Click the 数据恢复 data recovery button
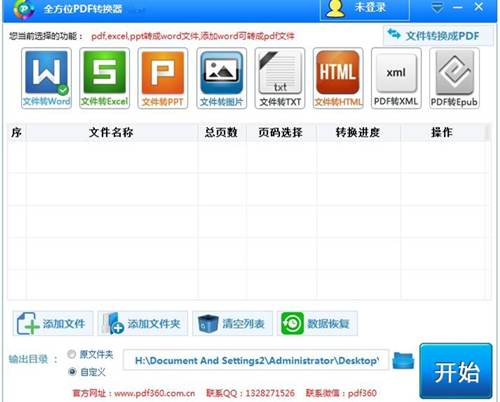 coord(317,323)
